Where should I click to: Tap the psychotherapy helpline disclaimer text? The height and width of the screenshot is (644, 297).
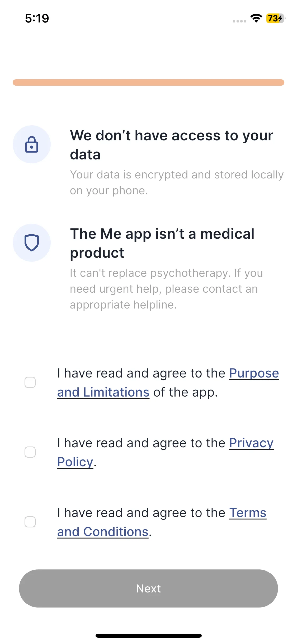(166, 289)
